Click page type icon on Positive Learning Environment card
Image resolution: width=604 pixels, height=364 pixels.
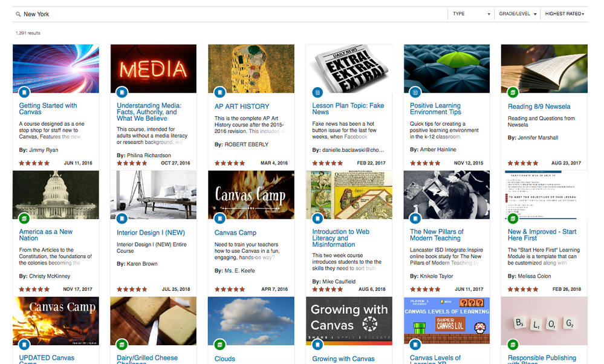[x=415, y=93]
